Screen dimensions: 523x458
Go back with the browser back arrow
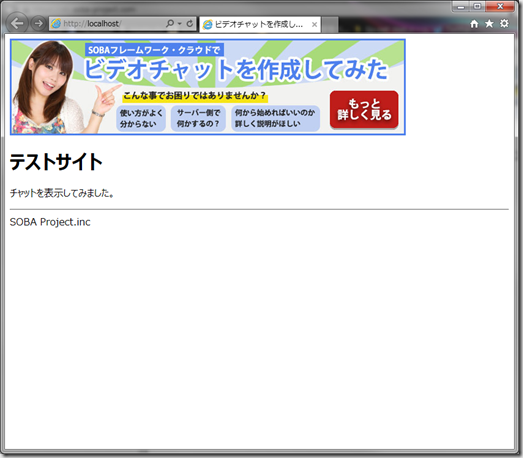click(x=17, y=23)
